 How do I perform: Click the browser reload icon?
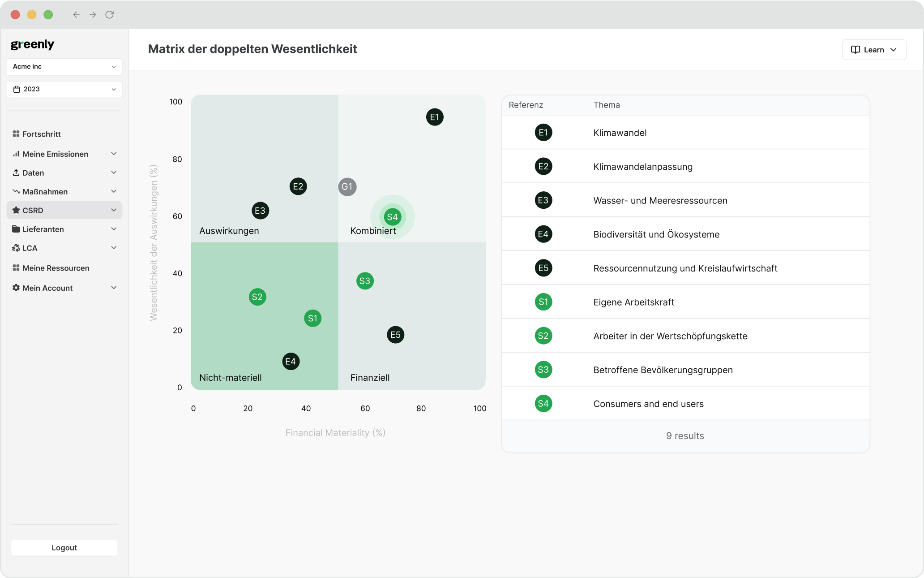click(x=109, y=15)
